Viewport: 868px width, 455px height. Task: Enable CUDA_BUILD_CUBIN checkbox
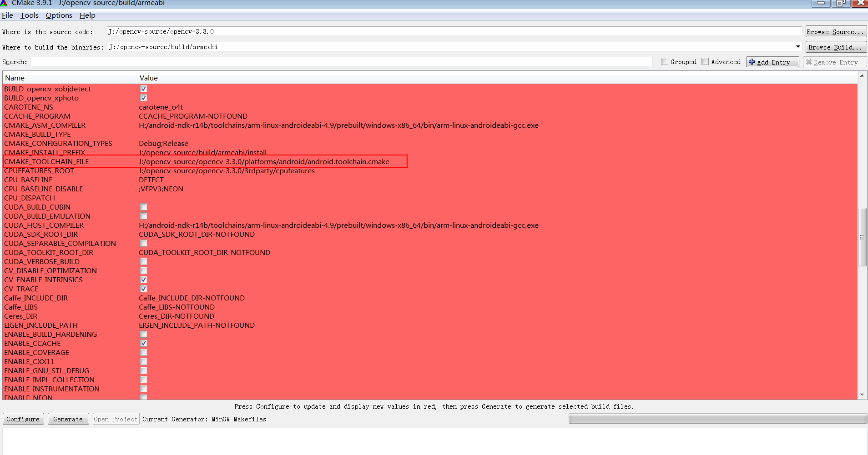[x=144, y=207]
